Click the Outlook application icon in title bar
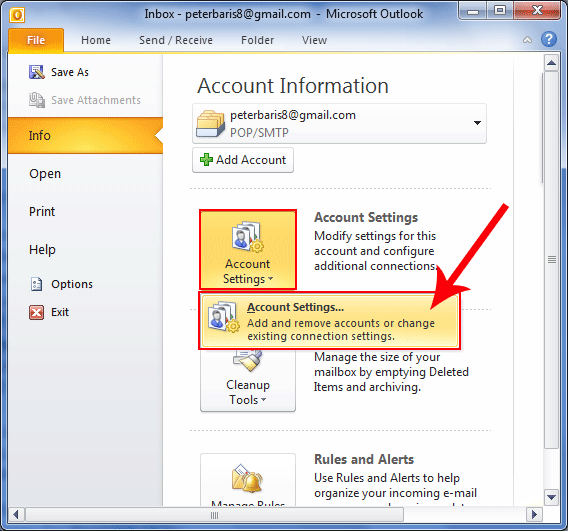 coord(17,15)
